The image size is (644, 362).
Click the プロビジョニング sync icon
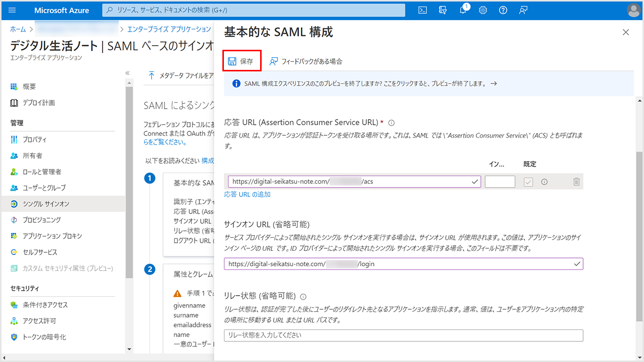14,220
